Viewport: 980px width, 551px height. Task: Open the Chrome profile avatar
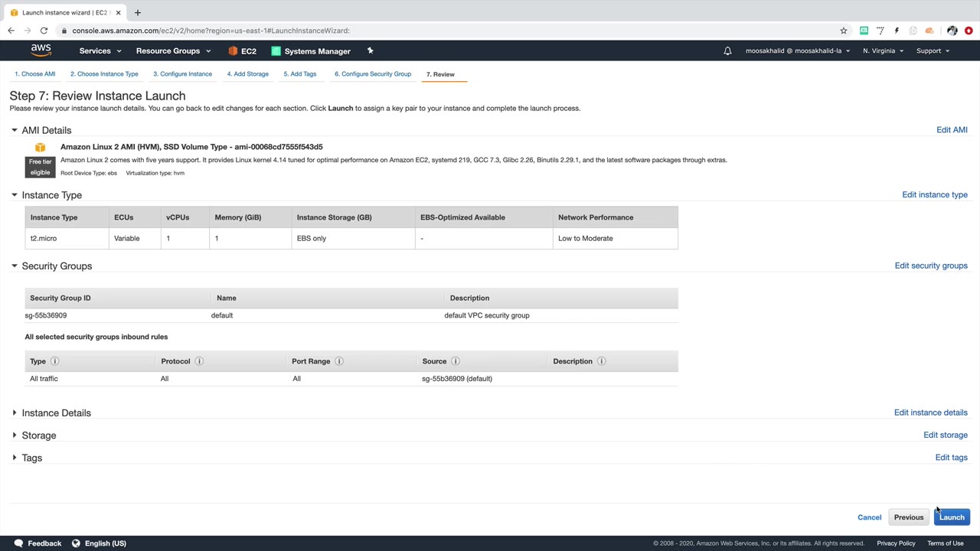pyautogui.click(x=952, y=31)
